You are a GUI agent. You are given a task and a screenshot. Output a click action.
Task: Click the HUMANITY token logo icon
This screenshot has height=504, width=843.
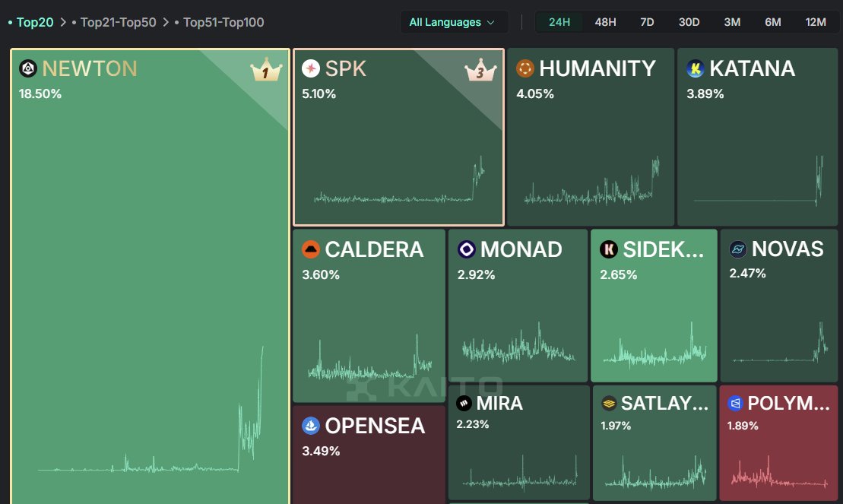(x=524, y=68)
